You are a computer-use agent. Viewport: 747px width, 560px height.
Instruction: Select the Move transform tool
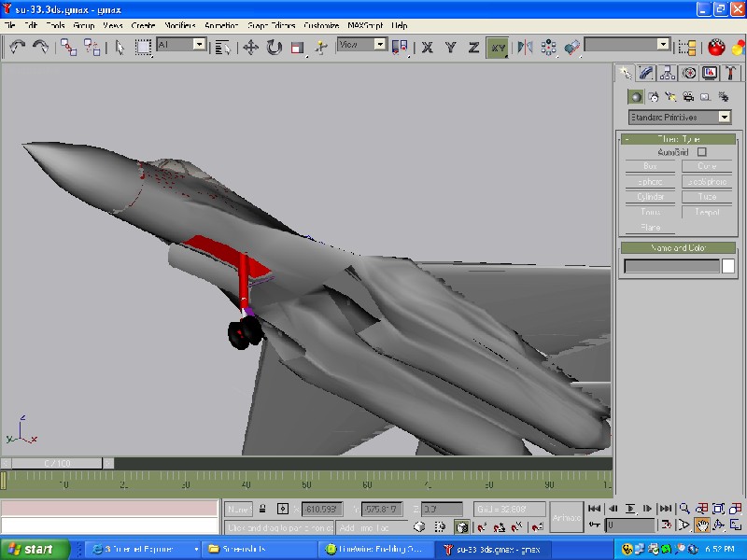[251, 47]
